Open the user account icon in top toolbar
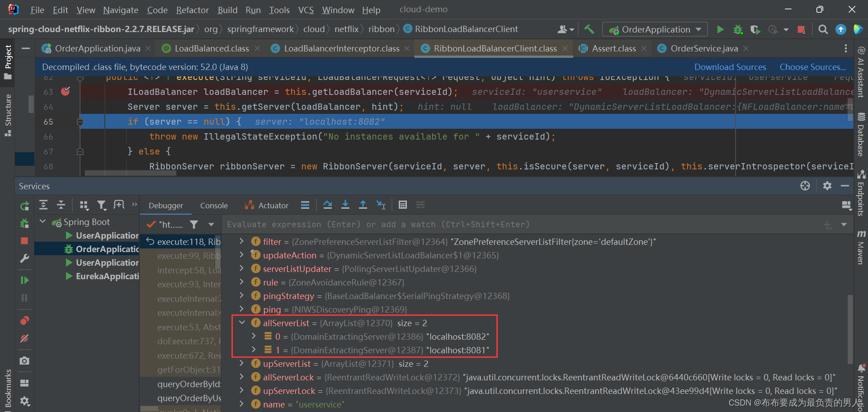Viewport: 868px width, 412px height. pyautogui.click(x=566, y=29)
